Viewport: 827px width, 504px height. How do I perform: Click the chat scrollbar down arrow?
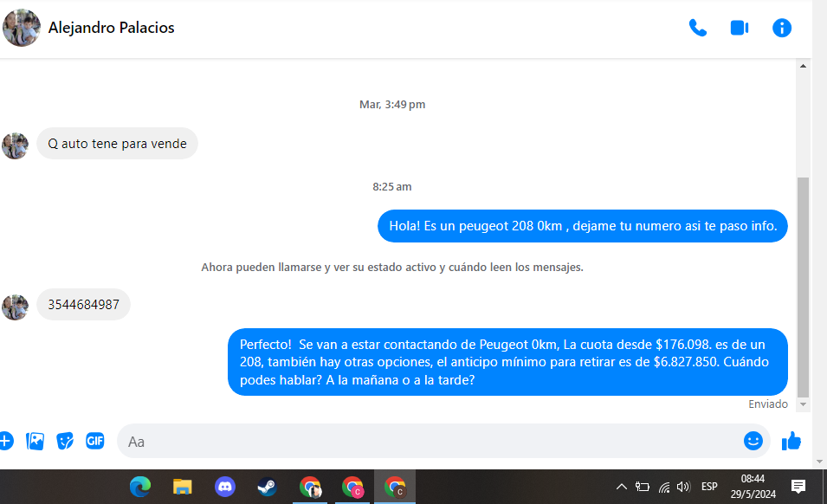pyautogui.click(x=803, y=404)
